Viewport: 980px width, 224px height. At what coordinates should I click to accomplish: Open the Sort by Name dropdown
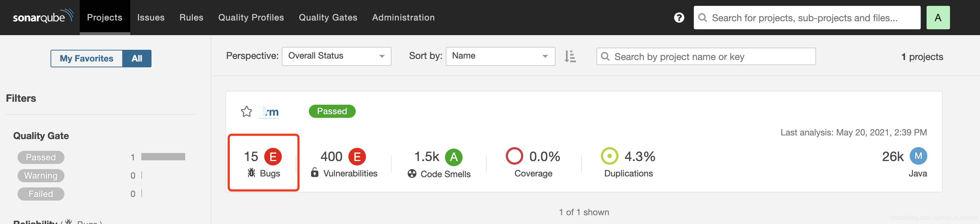[x=500, y=56]
